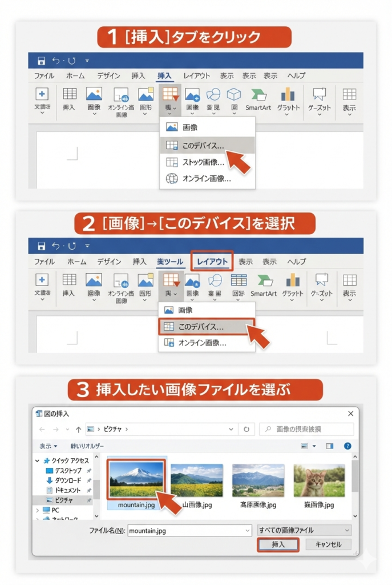The image size is (392, 585).
Task: Open the quick access toolbar dropdown in the top Word window
Action: pos(87,61)
